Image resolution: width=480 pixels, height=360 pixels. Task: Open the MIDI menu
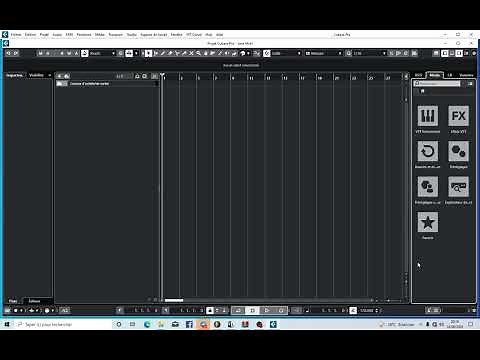point(69,35)
